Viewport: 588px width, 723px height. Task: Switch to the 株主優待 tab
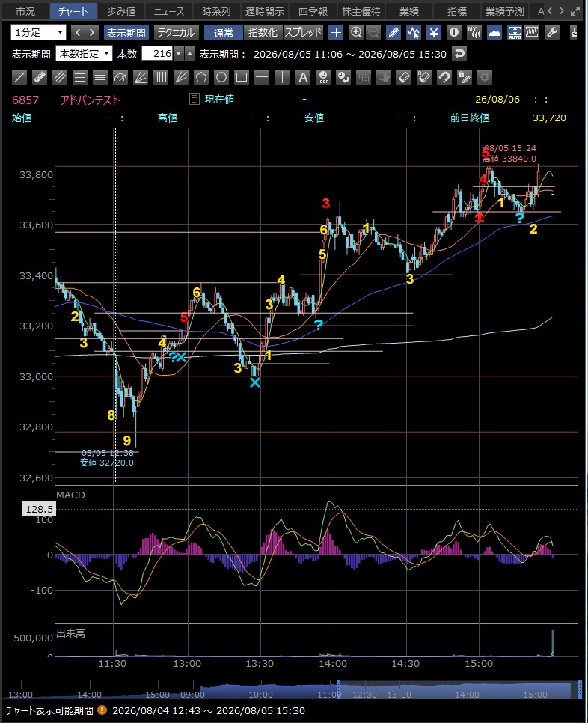pos(361,11)
